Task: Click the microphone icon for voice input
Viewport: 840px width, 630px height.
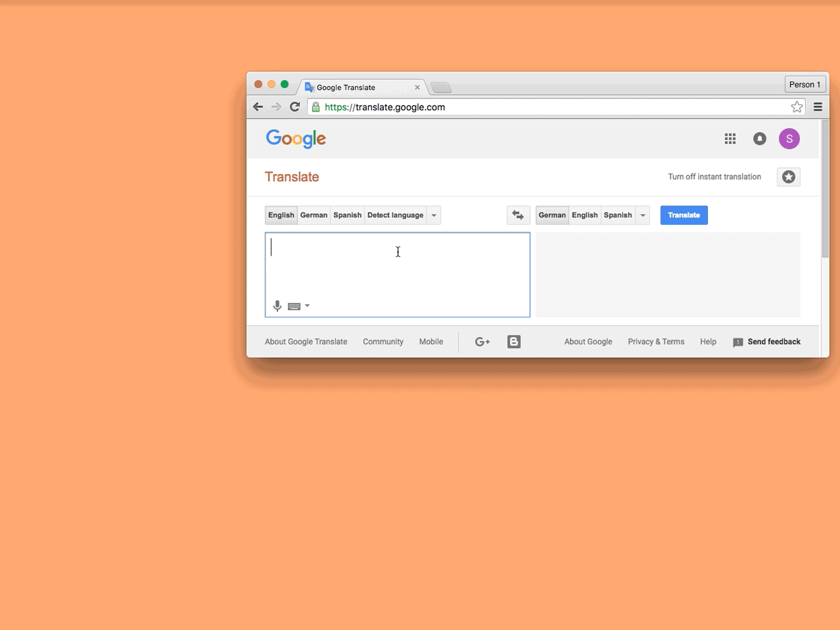Action: 277,305
